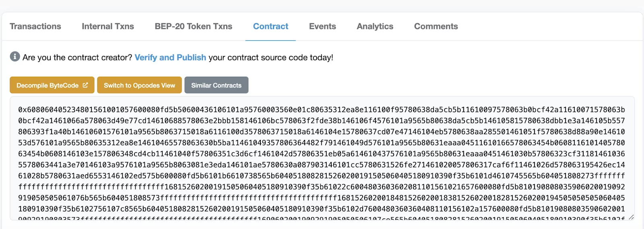Click bytecode line starting with 0x608060405234
The width and height of the screenshot is (644, 229).
click(321, 110)
